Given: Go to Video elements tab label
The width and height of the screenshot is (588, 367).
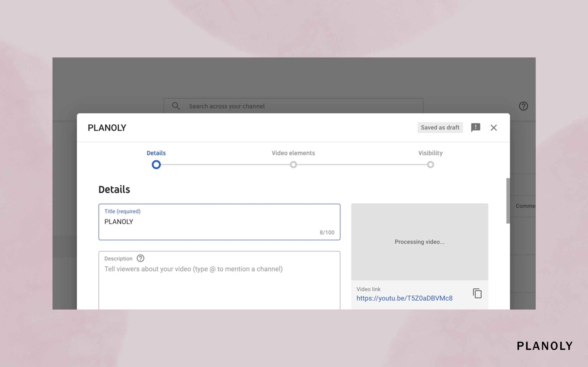Looking at the screenshot, I should [293, 153].
